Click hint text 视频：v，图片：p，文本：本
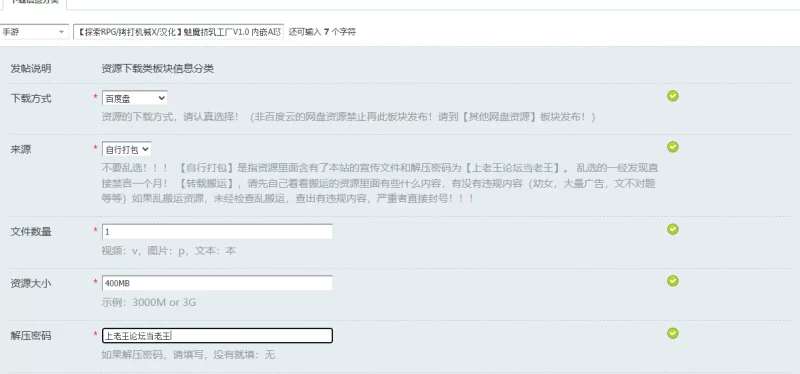This screenshot has height=374, width=800. [168, 251]
